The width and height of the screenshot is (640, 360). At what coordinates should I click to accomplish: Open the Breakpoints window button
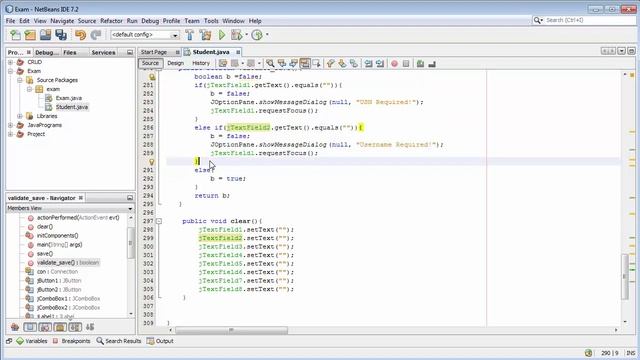72,341
